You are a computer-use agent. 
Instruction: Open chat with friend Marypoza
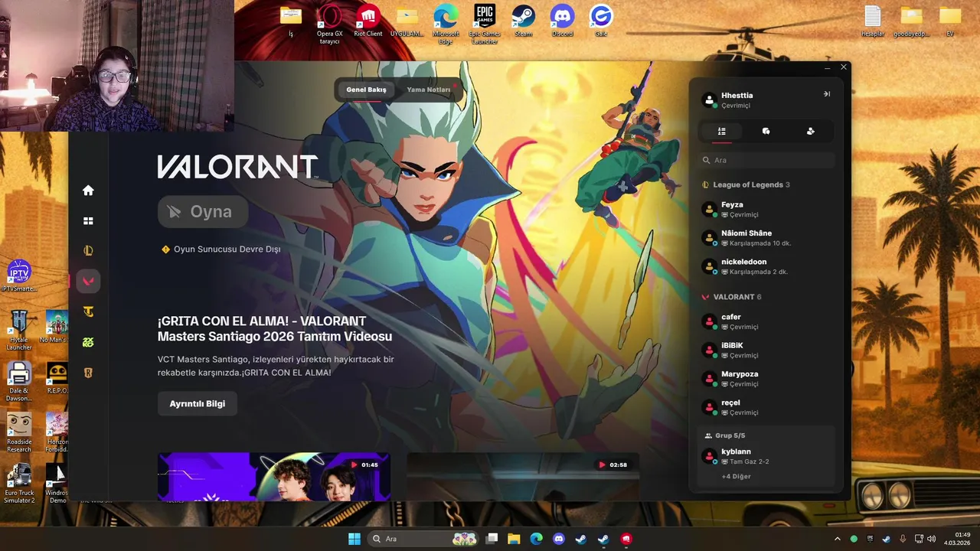766,379
